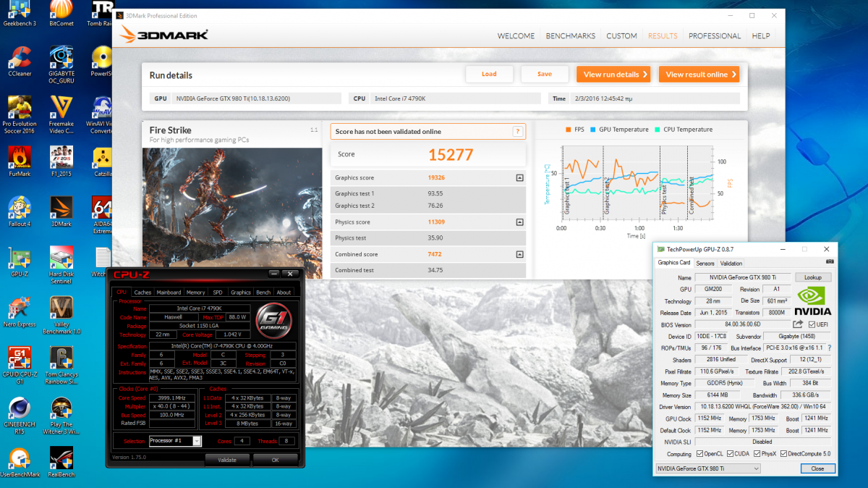Open the HELP tab in 3DMark
The height and width of the screenshot is (488, 868).
(x=761, y=35)
